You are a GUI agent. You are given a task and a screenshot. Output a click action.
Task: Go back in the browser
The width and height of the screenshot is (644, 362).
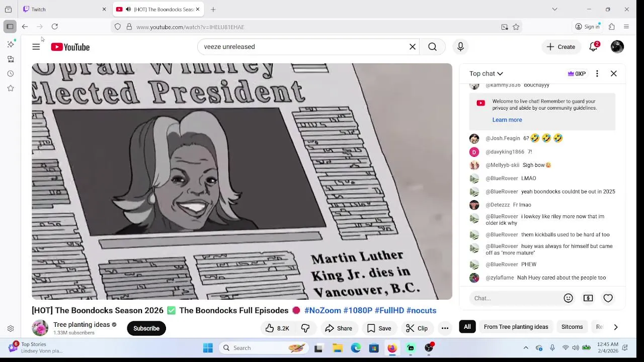pos(25,27)
